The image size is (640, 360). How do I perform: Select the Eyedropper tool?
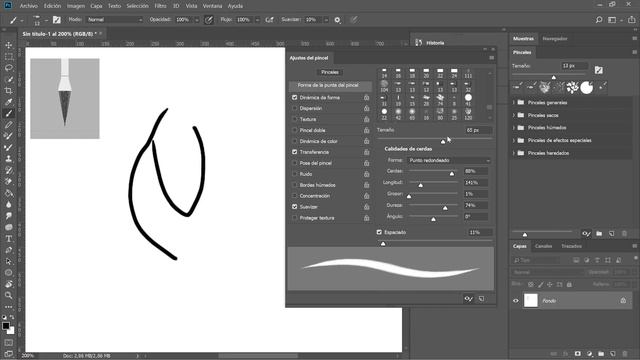pos(9,102)
